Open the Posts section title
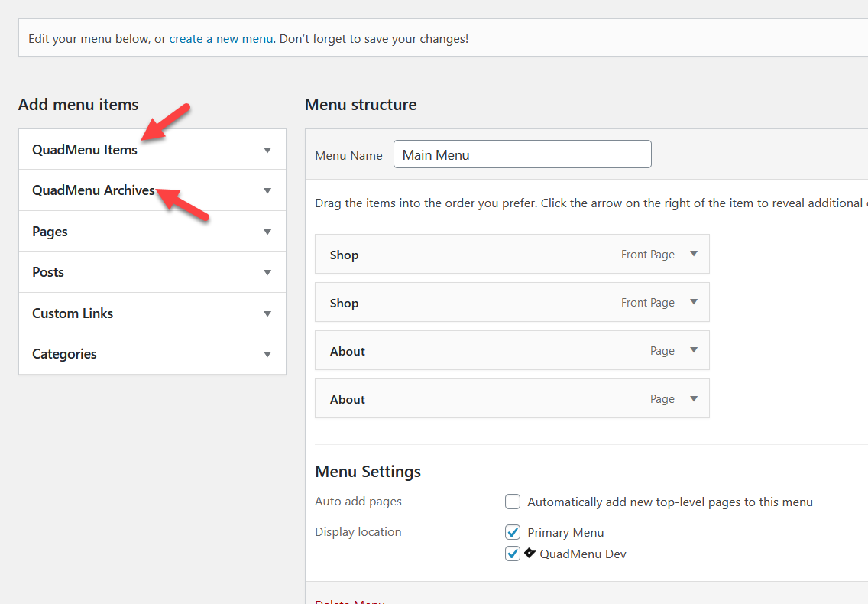 point(48,272)
